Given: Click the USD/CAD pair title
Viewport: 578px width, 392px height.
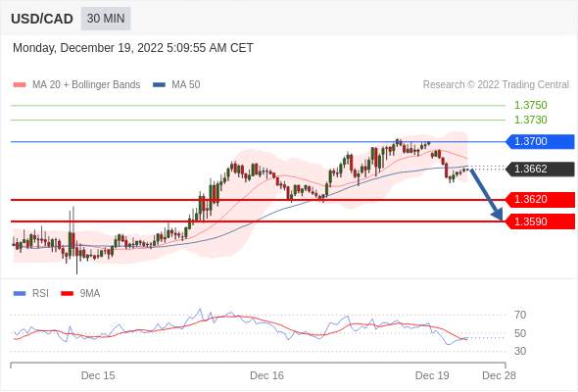Looking at the screenshot, I should 42,19.
